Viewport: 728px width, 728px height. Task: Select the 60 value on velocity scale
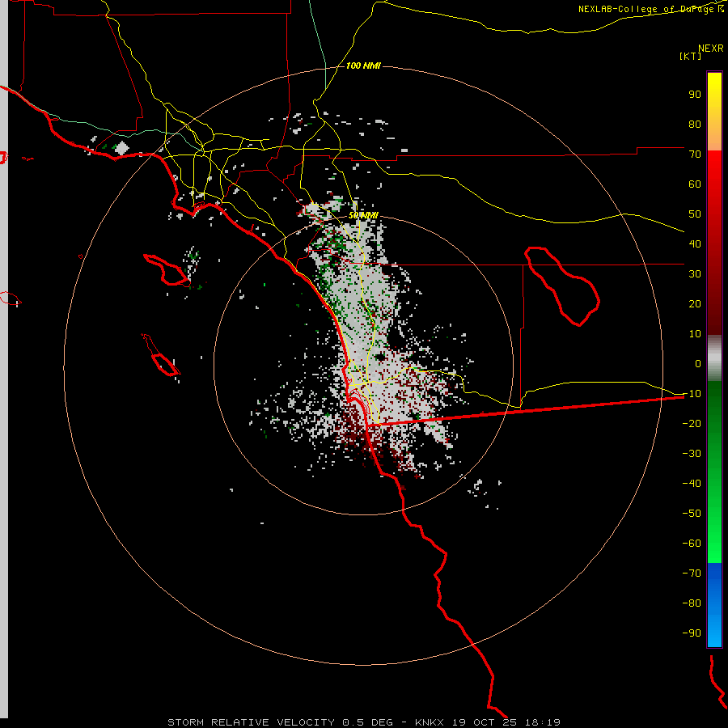coord(695,184)
